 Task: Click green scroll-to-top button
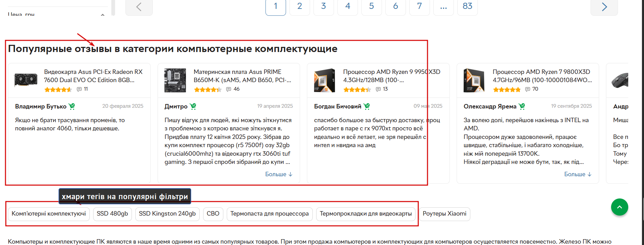click(x=619, y=207)
